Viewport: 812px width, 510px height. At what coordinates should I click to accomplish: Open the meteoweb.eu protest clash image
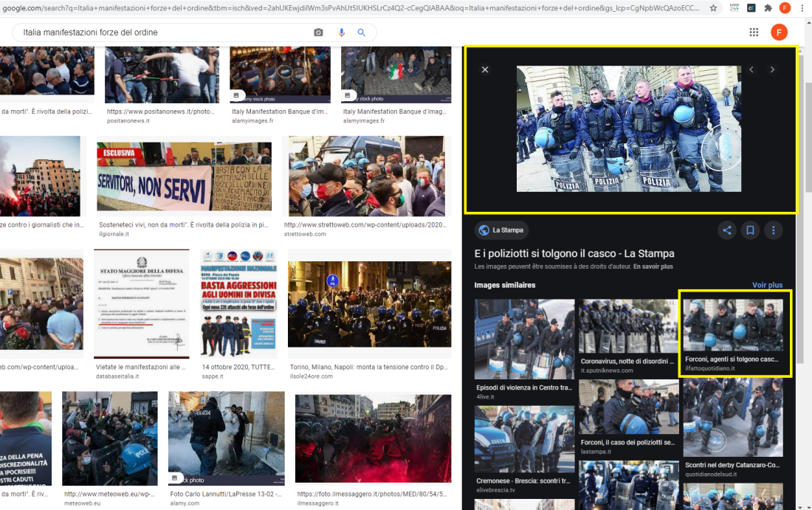coord(110,438)
